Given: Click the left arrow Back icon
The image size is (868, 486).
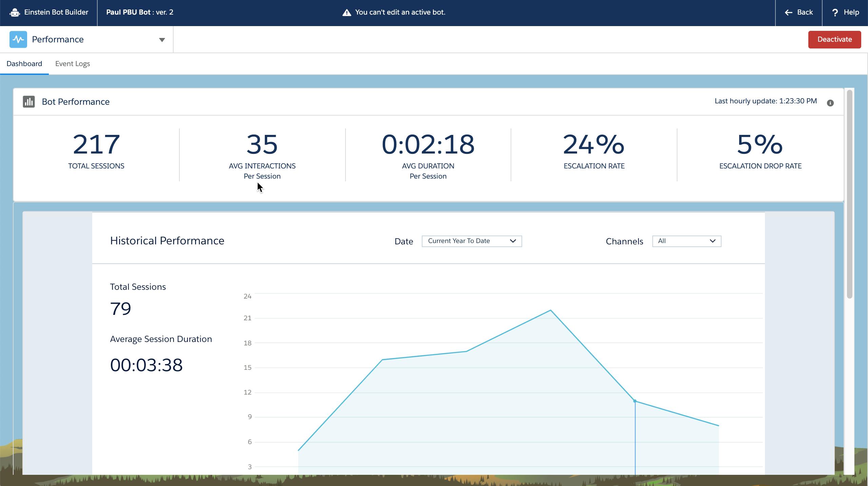Looking at the screenshot, I should click(x=788, y=13).
